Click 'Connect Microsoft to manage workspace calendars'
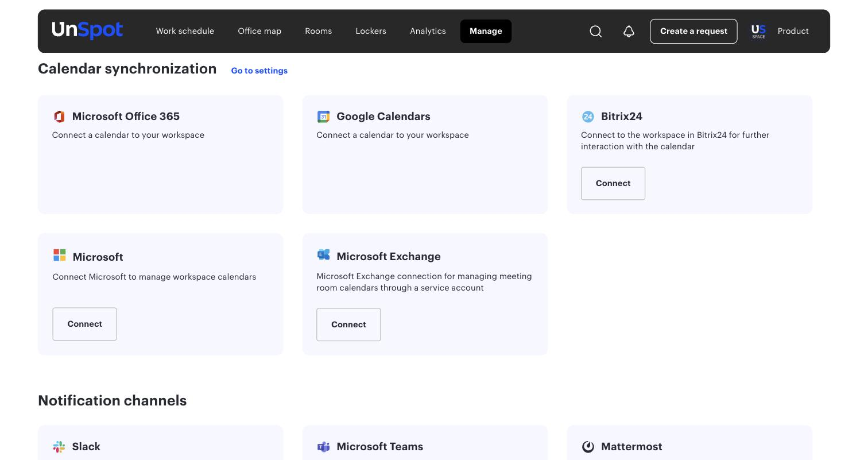This screenshot has width=868, height=460. 154,277
